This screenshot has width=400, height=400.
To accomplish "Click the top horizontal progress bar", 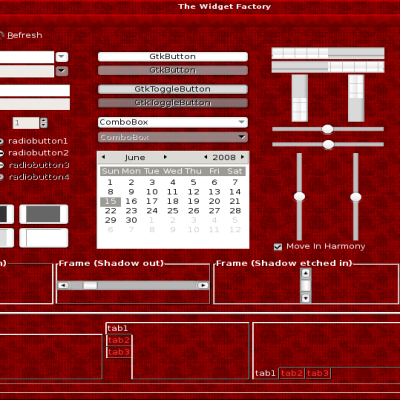I will click(328, 53).
